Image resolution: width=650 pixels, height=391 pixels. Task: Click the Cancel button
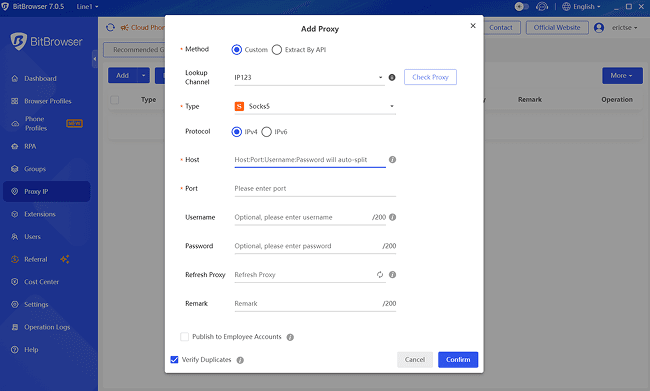pos(415,359)
